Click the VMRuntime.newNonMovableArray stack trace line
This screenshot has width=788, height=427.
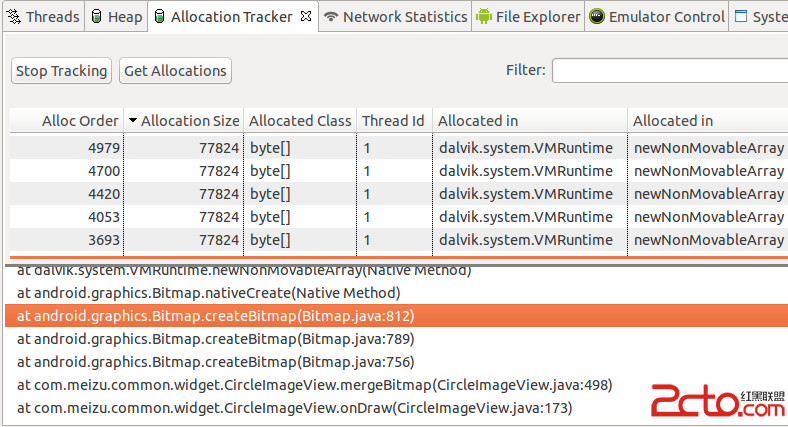[x=244, y=272]
